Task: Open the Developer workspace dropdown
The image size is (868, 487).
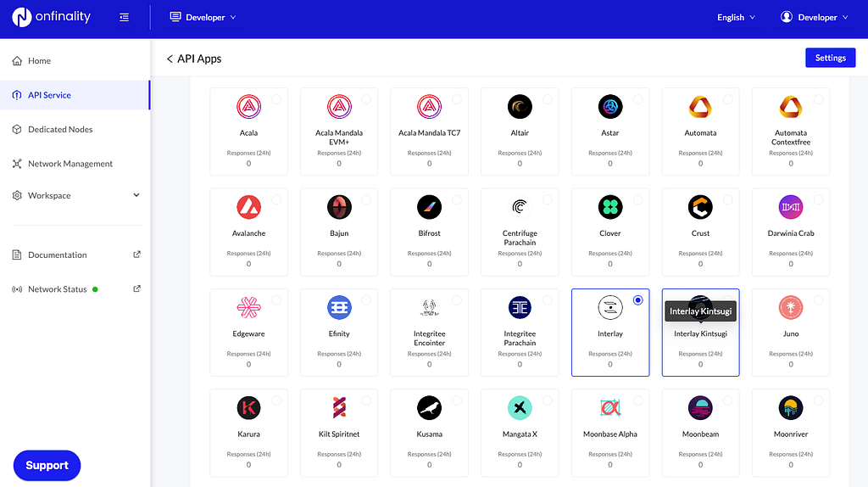Action: tap(203, 17)
